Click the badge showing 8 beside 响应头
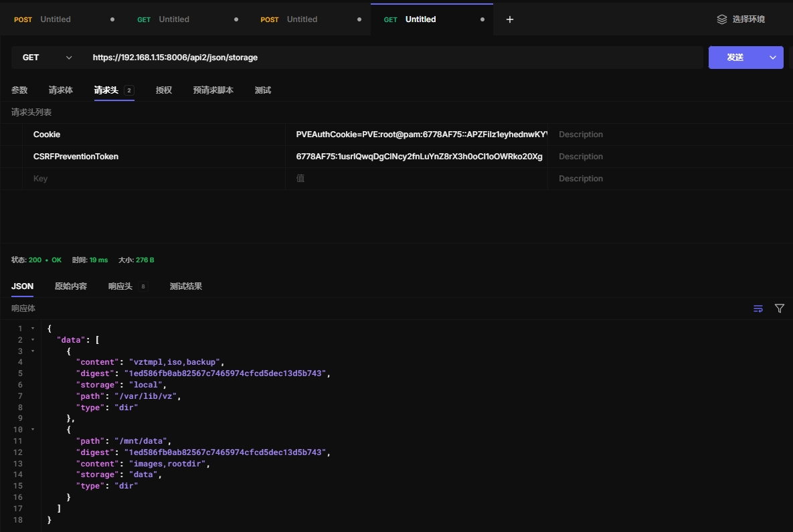 tap(143, 286)
